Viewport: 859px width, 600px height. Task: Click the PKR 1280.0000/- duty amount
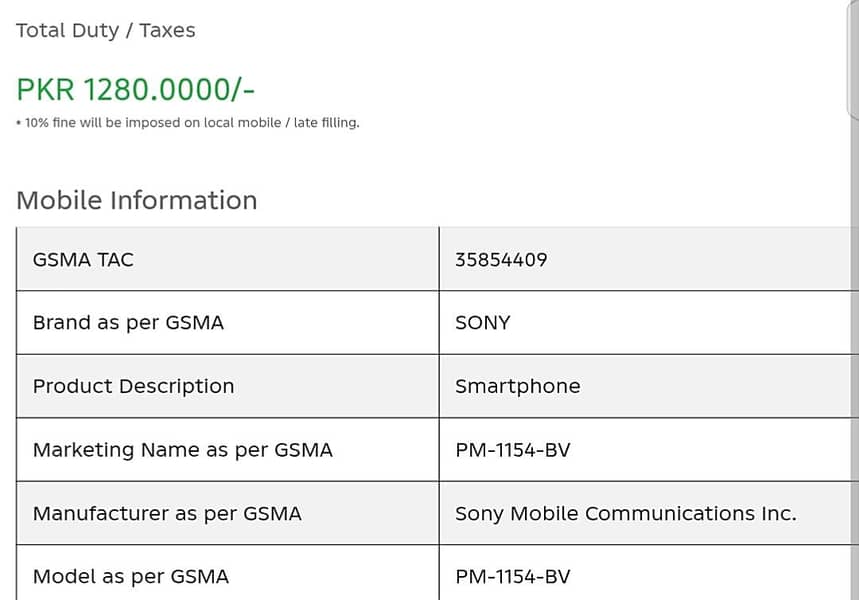point(136,89)
